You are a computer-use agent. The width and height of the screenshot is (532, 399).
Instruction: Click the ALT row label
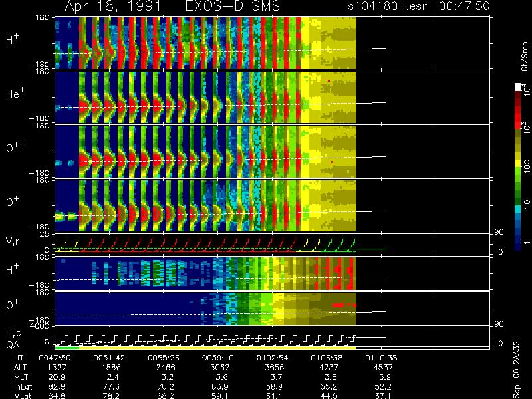21,368
